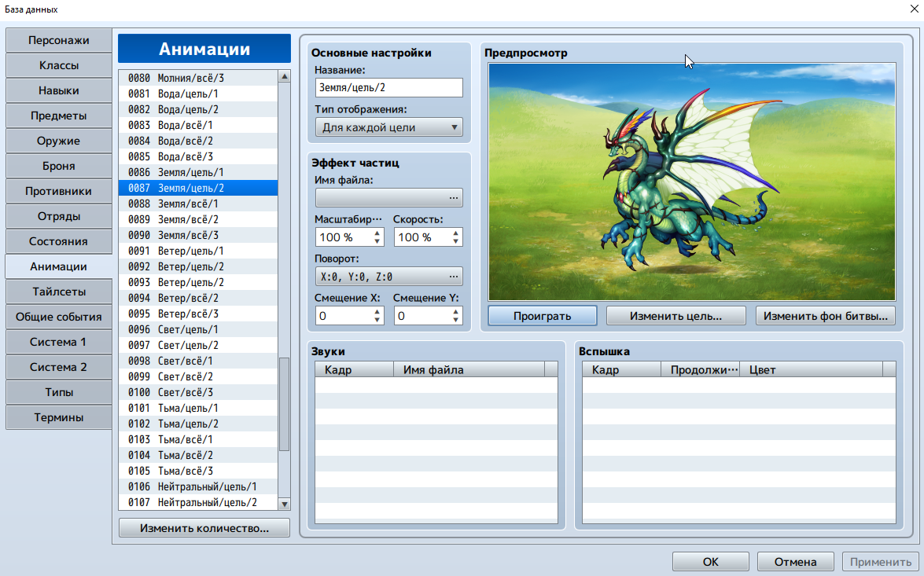The width and height of the screenshot is (924, 576).
Task: Switch to the Противники tab
Action: click(x=59, y=191)
